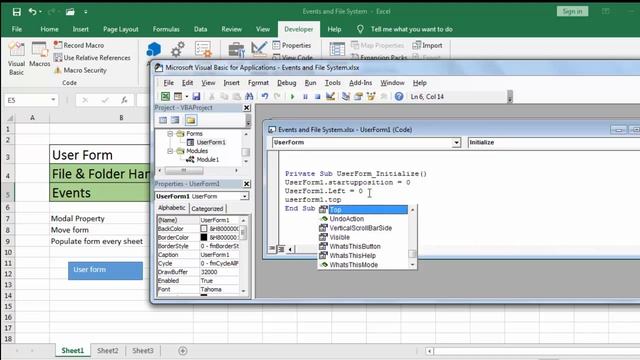Close the Properties pane
This screenshot has height=360, width=640.
tap(247, 184)
